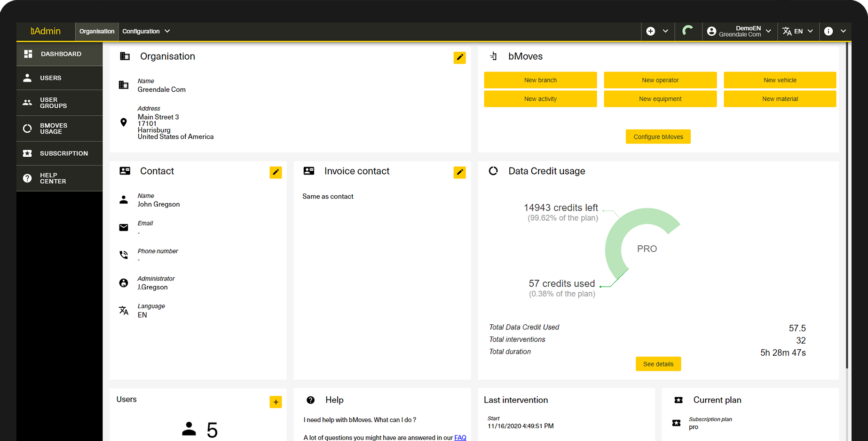The width and height of the screenshot is (868, 441).
Task: Click See details under Data Credit usage
Action: coord(658,364)
